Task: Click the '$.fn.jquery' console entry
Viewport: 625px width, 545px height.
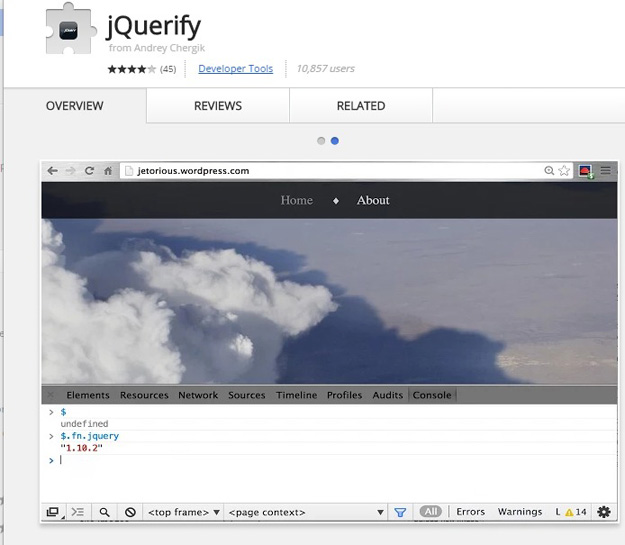Action: click(90, 436)
